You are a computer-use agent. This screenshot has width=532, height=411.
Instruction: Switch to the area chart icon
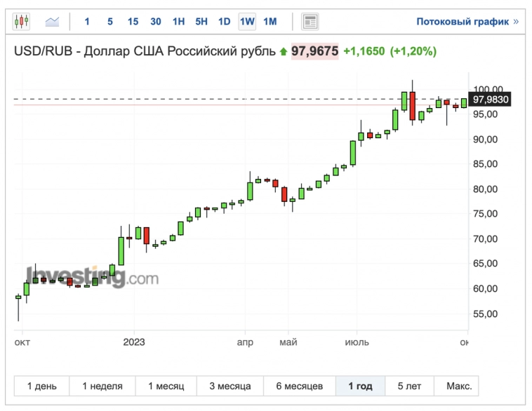click(53, 21)
